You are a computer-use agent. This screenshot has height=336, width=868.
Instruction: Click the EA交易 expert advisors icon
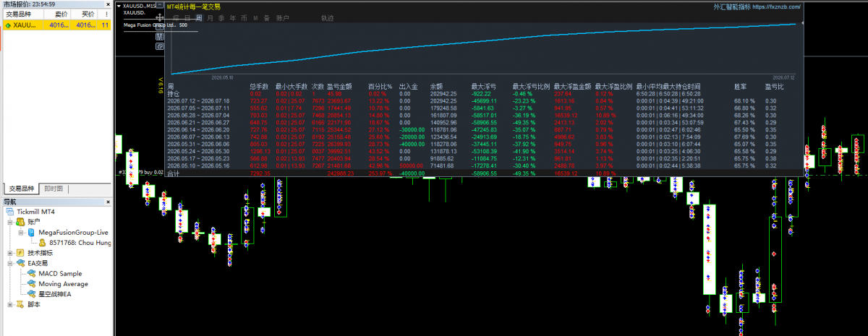pyautogui.click(x=20, y=264)
